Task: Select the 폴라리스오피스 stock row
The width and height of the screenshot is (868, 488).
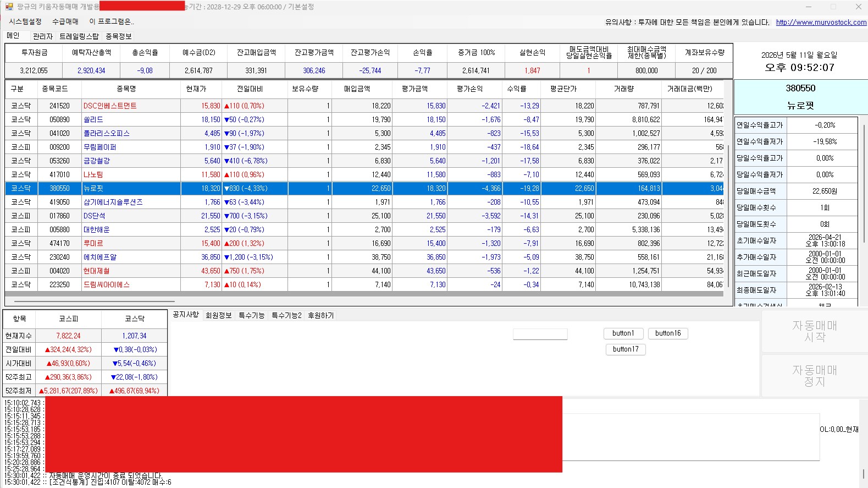Action: tap(364, 133)
